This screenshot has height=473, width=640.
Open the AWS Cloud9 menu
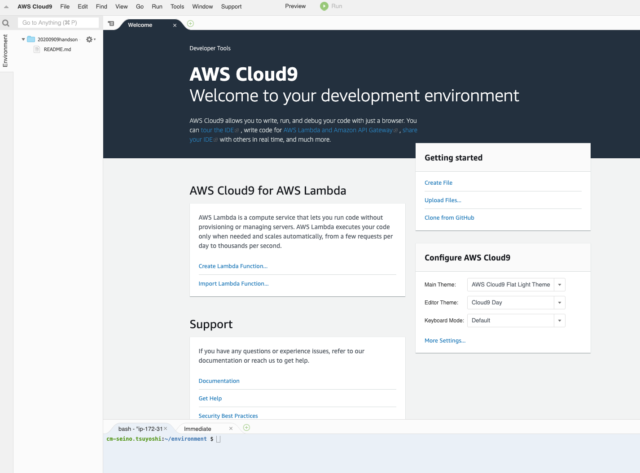(35, 7)
